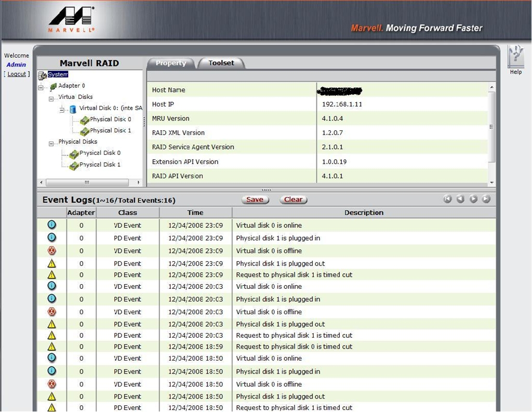Click the Marvell logo in header

pyautogui.click(x=72, y=20)
